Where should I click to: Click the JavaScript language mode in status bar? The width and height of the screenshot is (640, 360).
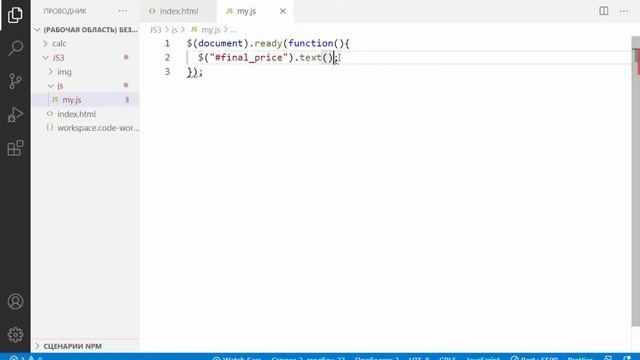(x=483, y=358)
